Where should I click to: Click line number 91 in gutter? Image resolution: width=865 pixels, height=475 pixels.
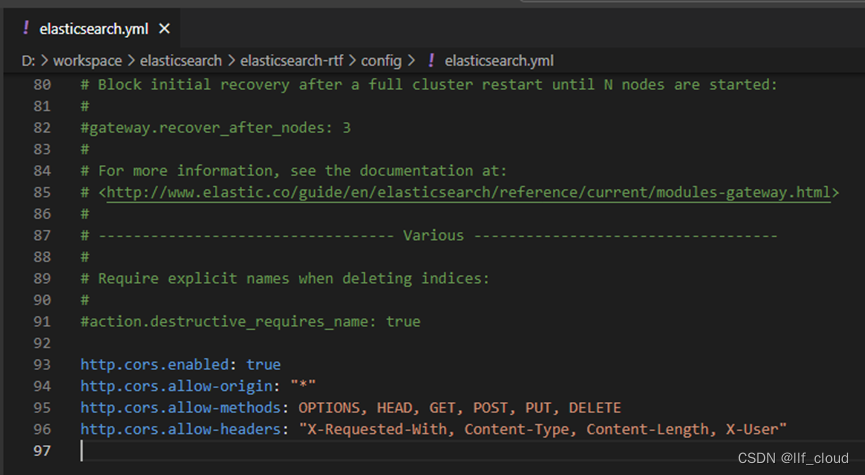[42, 322]
